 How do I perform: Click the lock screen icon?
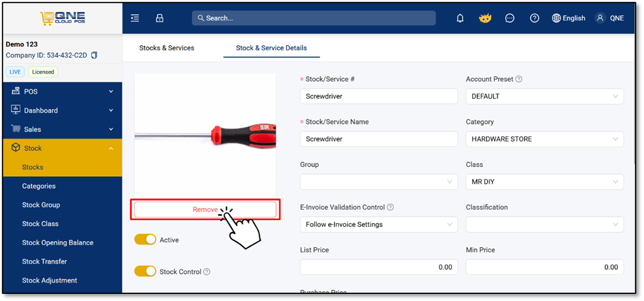click(159, 18)
